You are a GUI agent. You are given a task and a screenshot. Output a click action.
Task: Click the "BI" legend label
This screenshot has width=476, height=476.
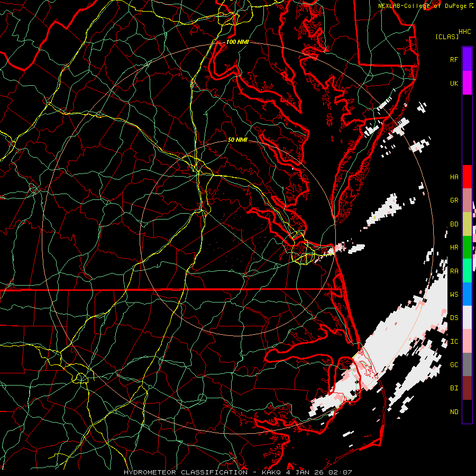coord(454,388)
